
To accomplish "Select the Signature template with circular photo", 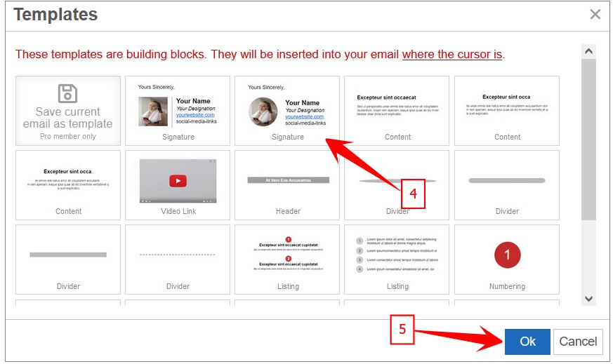I will tap(287, 111).
